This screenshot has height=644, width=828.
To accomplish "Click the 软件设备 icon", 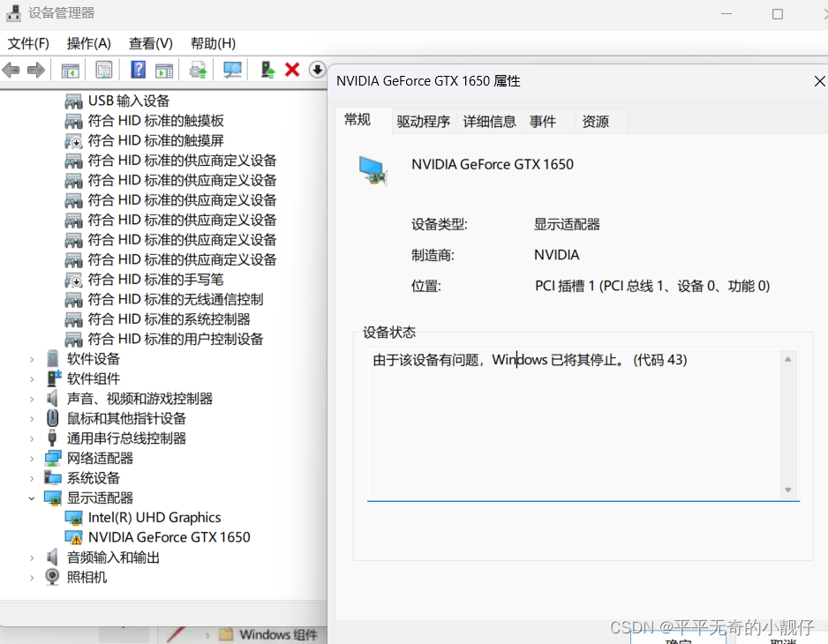I will [53, 358].
